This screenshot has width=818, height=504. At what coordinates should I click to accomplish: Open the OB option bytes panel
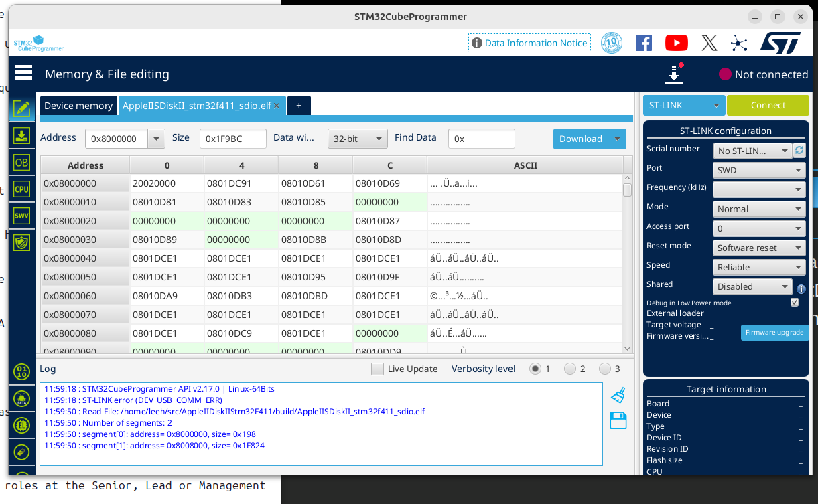tap(22, 163)
